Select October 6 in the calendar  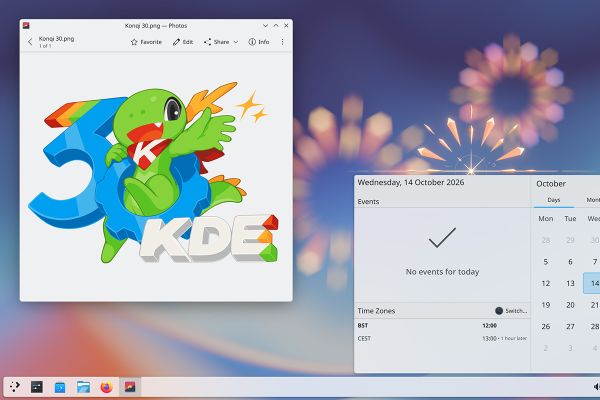(570, 262)
